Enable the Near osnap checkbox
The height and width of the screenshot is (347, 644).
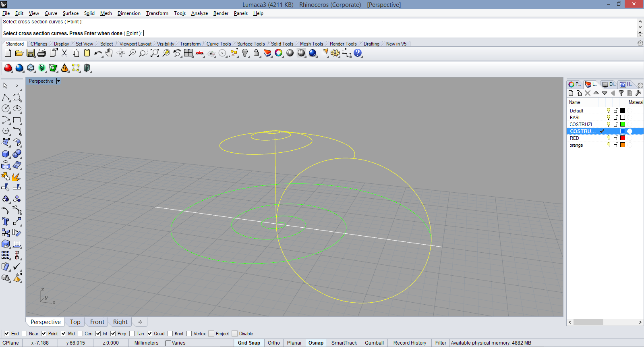tap(24, 334)
